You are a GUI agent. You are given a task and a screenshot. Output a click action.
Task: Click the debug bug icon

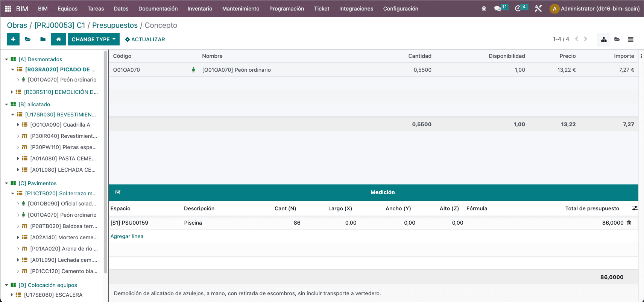pyautogui.click(x=484, y=9)
